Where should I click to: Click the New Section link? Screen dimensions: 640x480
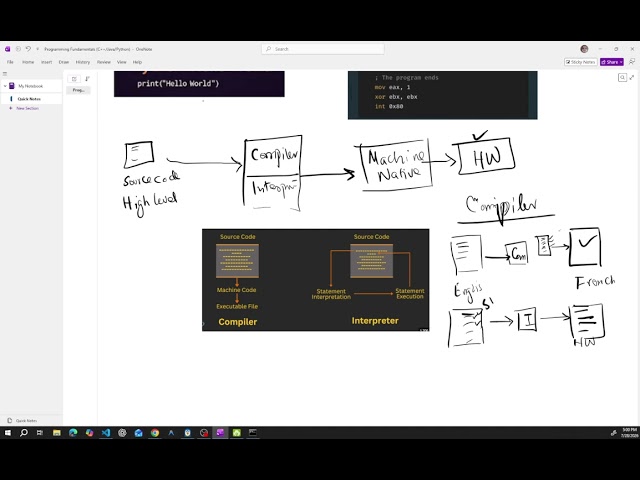[x=27, y=108]
